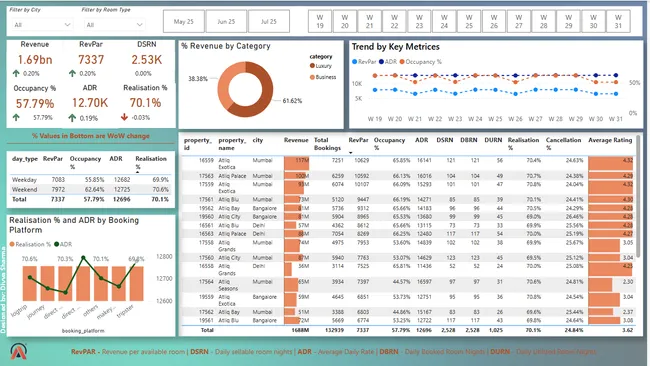Pick week W 27 in the slicer

519,22
